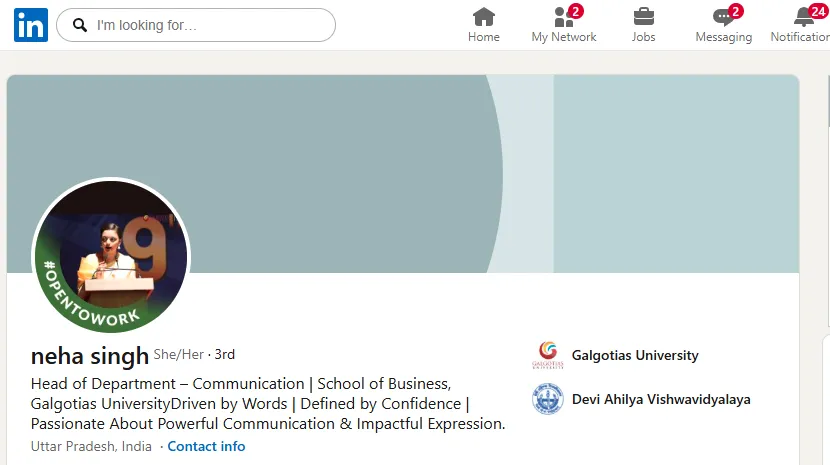This screenshot has width=830, height=465.
Task: Open the Devi Ahilya Vishwavidyalaya text link
Action: (661, 399)
